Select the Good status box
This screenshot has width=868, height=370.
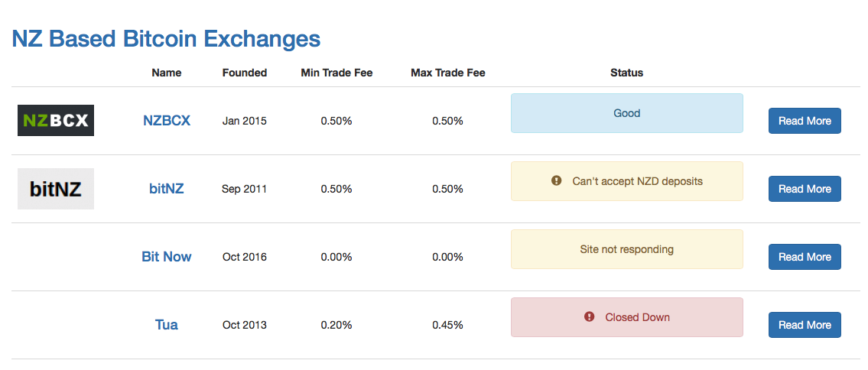(626, 113)
